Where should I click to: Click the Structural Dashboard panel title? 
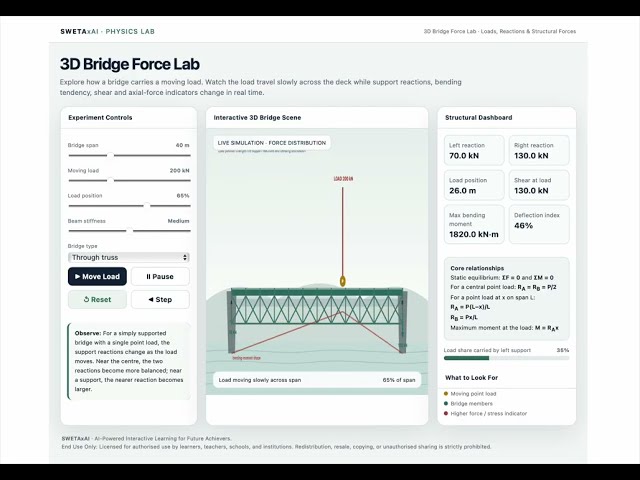tap(478, 118)
